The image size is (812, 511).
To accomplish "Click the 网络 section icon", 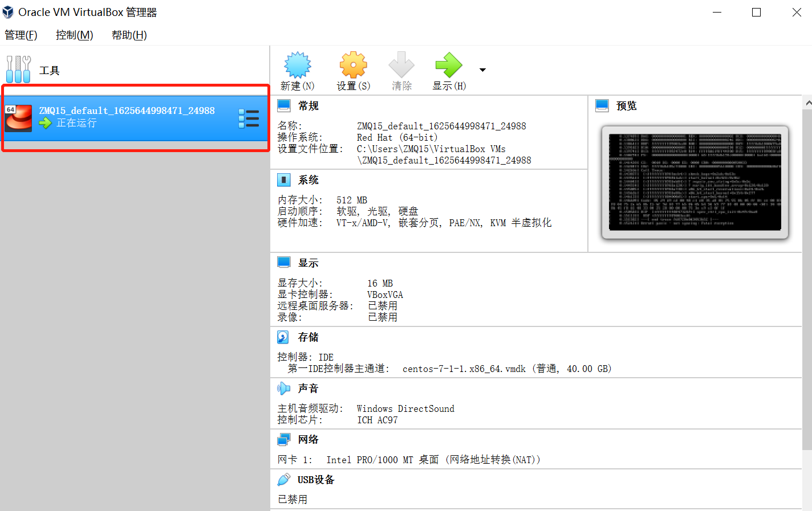I will (283, 438).
